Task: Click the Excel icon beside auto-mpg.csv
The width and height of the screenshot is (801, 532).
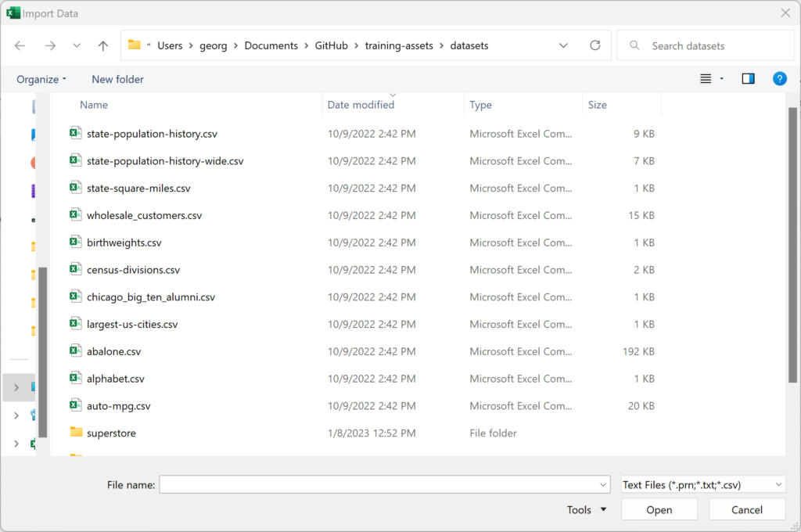Action: pyautogui.click(x=75, y=406)
